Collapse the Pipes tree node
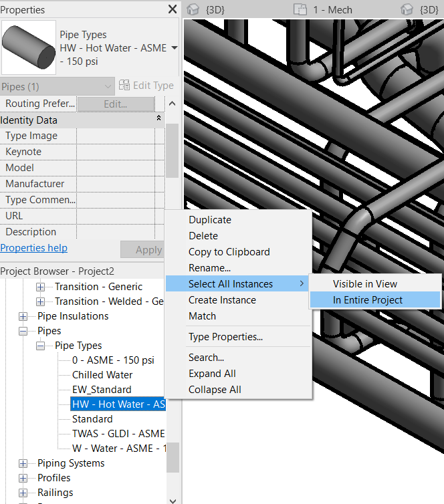444x504 pixels. (23, 331)
